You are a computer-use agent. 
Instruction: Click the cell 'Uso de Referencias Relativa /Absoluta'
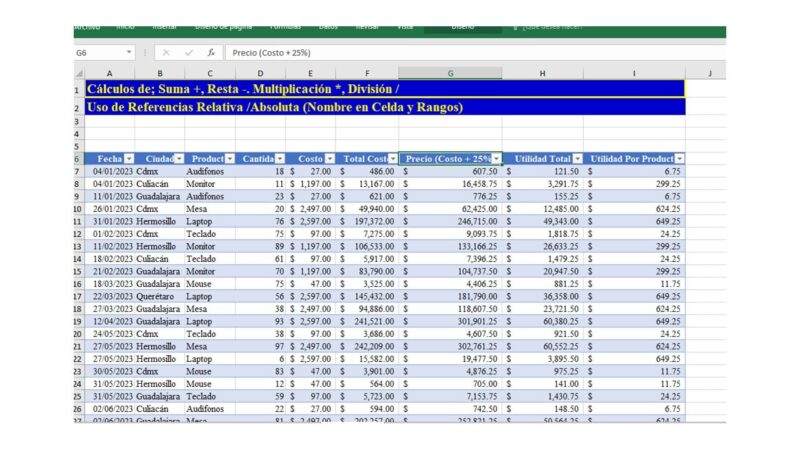click(x=385, y=107)
